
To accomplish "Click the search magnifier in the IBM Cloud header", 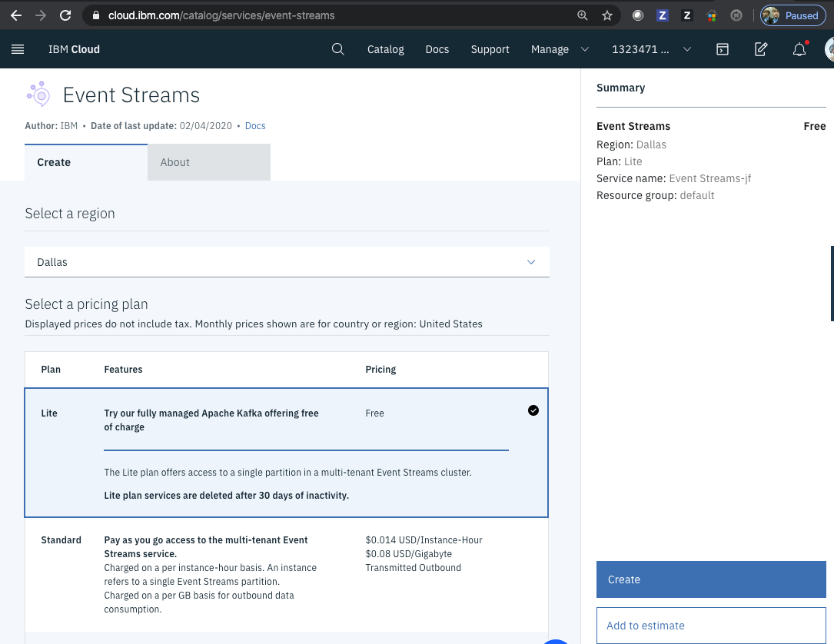I will (x=338, y=48).
